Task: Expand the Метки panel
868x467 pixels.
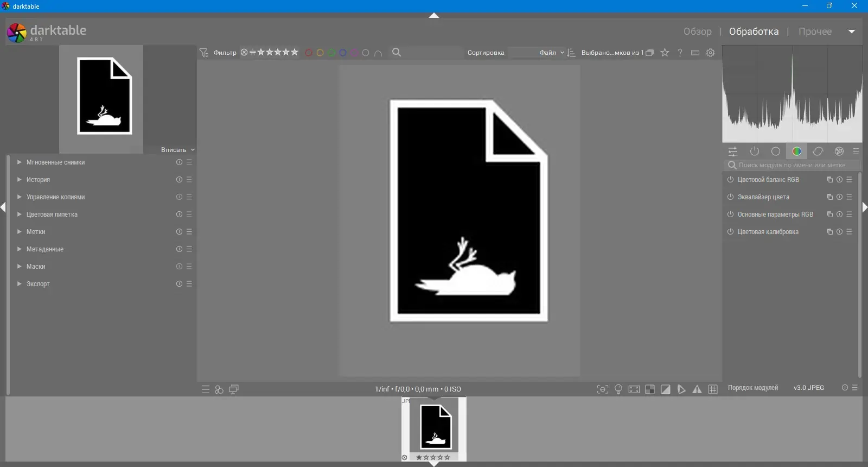Action: [20, 232]
